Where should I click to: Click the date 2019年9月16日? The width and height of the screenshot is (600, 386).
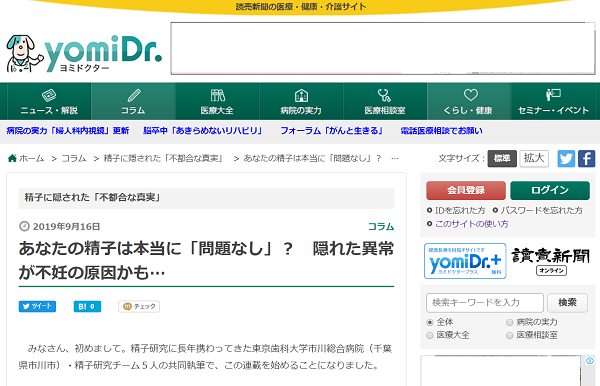(66, 226)
